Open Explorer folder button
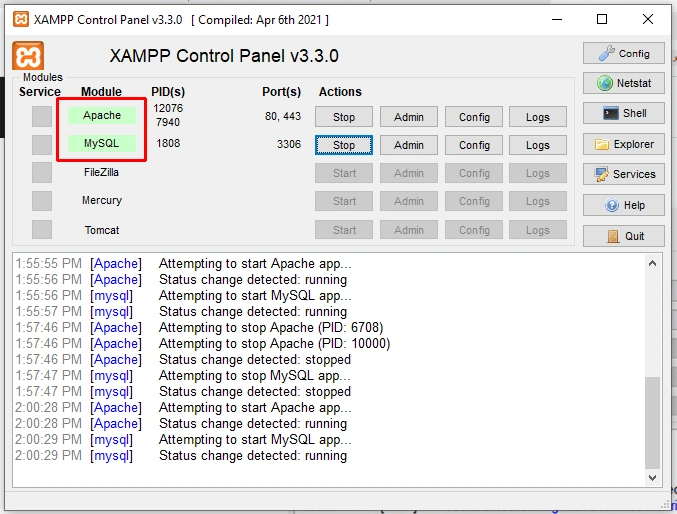 click(x=623, y=144)
